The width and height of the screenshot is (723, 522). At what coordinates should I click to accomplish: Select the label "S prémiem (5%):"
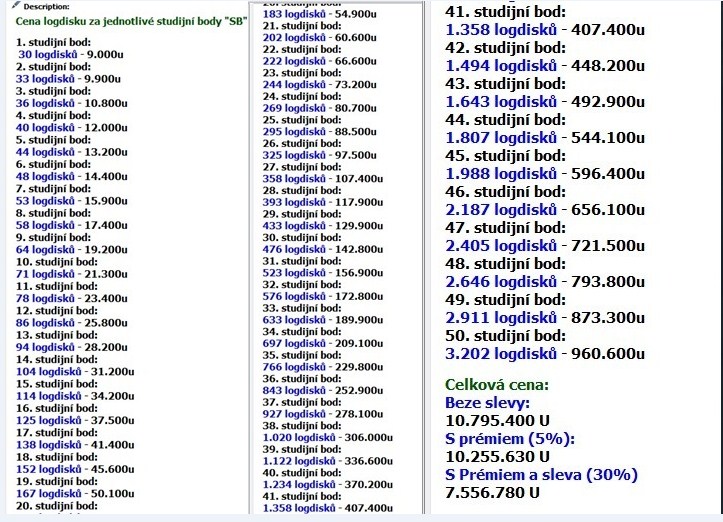tap(510, 439)
